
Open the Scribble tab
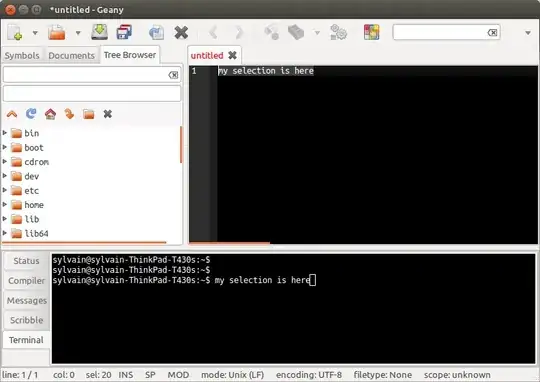26,320
